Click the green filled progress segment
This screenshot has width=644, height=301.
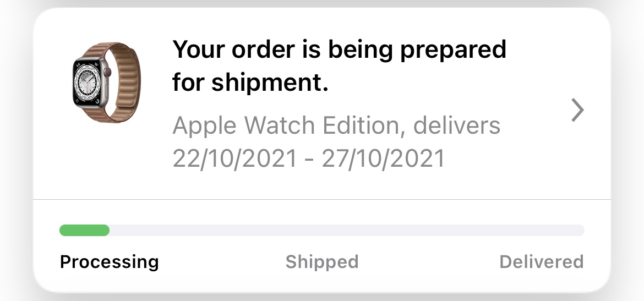click(84, 230)
